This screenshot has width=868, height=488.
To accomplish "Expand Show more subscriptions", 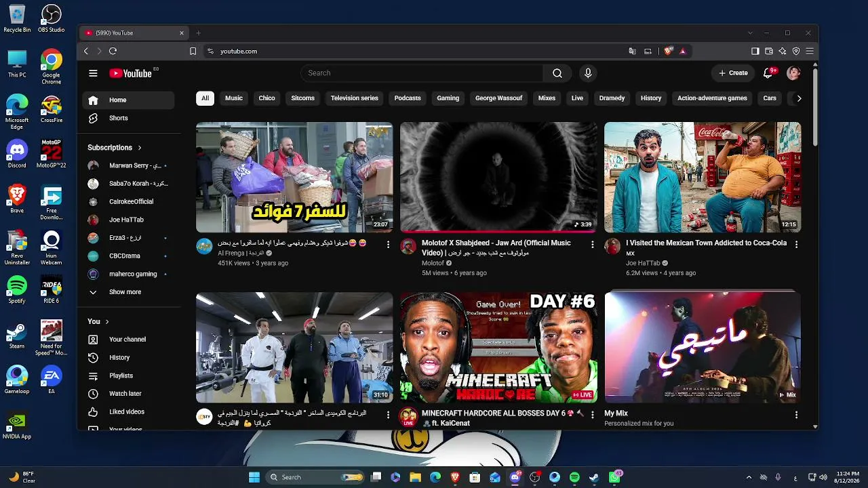I will pos(125,292).
